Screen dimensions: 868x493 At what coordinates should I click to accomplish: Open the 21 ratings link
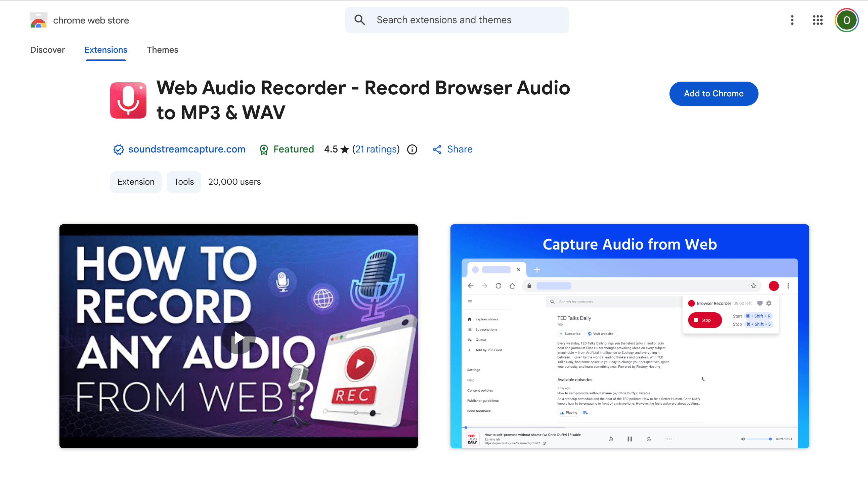point(376,149)
